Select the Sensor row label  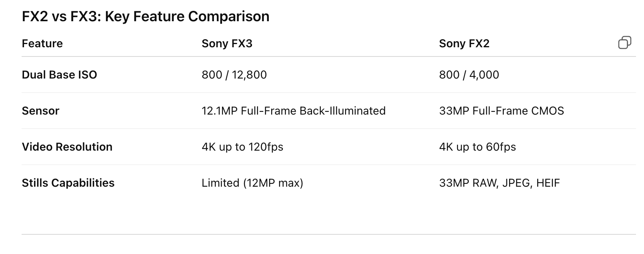40,111
